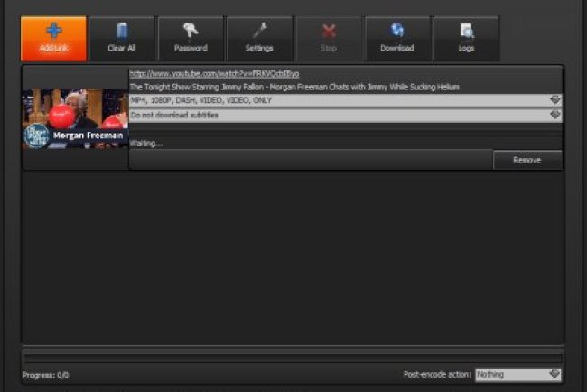Screen dimensions: 587x392
Task: Click the Add Link toolbar button
Action: click(54, 38)
